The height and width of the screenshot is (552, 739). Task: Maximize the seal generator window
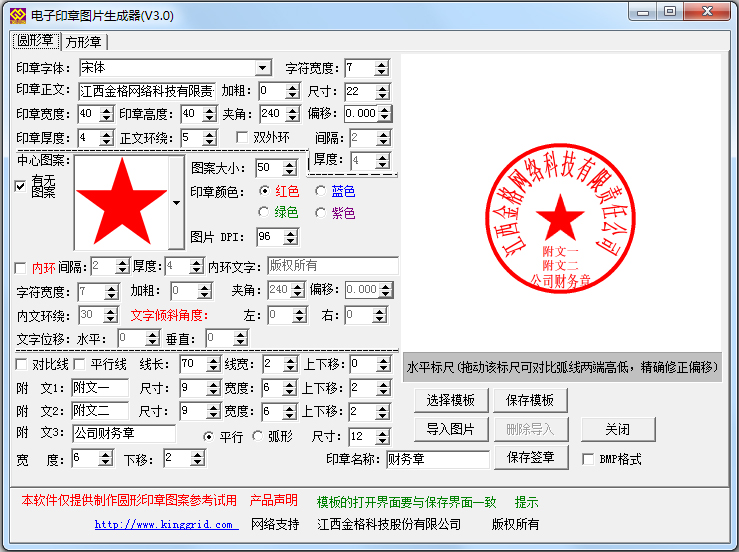click(x=670, y=12)
